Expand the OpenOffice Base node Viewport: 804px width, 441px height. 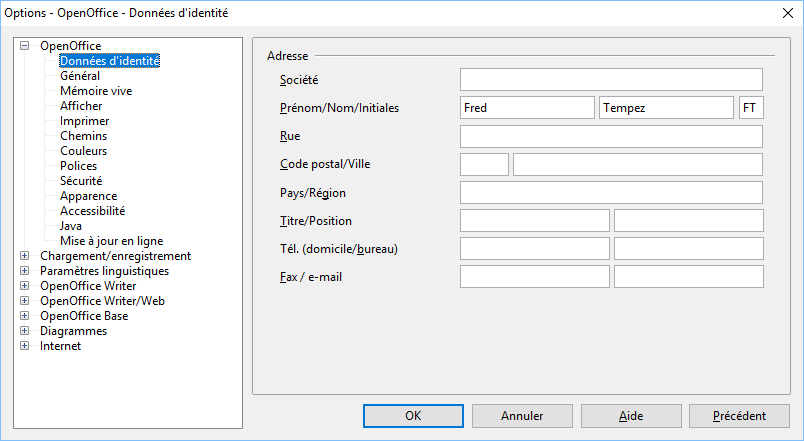tap(25, 316)
